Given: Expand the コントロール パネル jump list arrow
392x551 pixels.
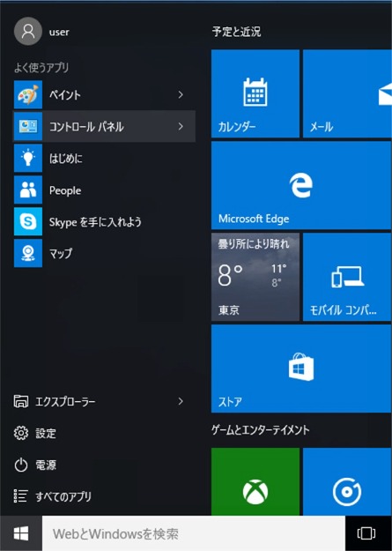Looking at the screenshot, I should click(181, 126).
